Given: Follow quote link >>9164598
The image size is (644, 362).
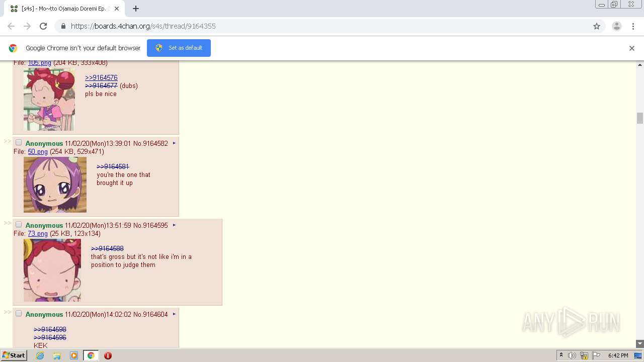Looking at the screenshot, I should coord(50,329).
